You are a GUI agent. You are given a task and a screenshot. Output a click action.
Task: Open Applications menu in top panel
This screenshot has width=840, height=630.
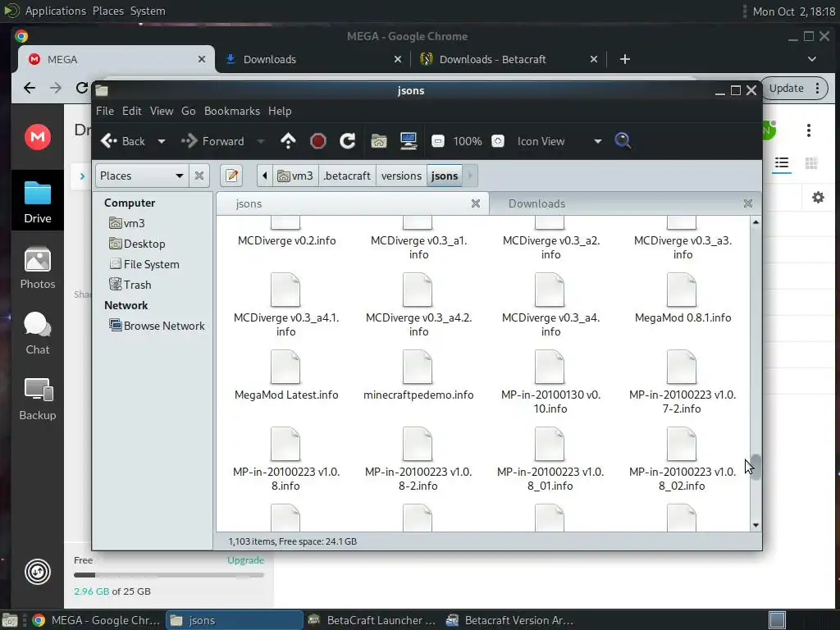pos(55,11)
